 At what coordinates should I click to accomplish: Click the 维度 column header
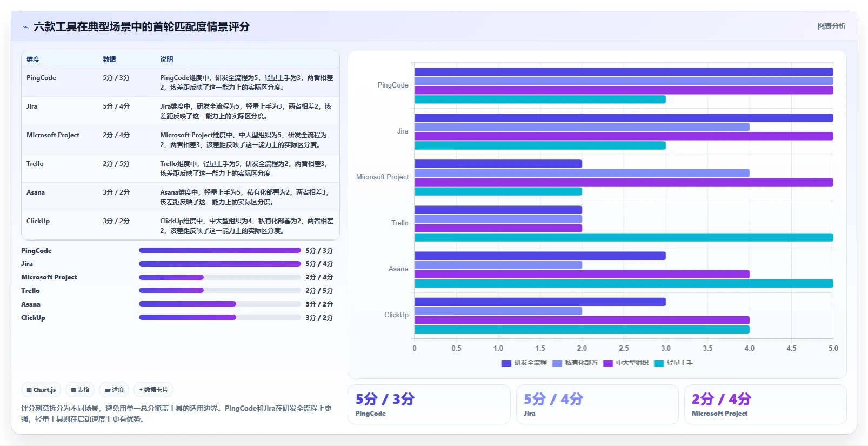coord(33,59)
